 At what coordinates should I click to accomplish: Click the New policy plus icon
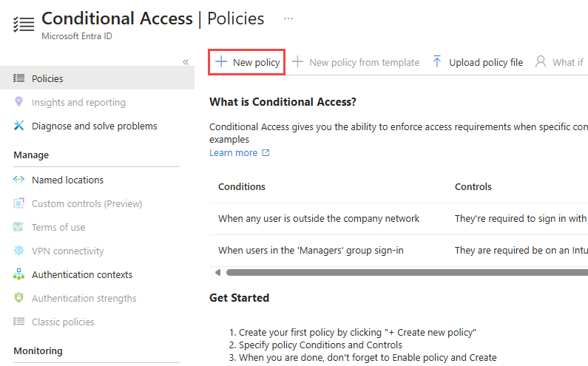click(220, 62)
